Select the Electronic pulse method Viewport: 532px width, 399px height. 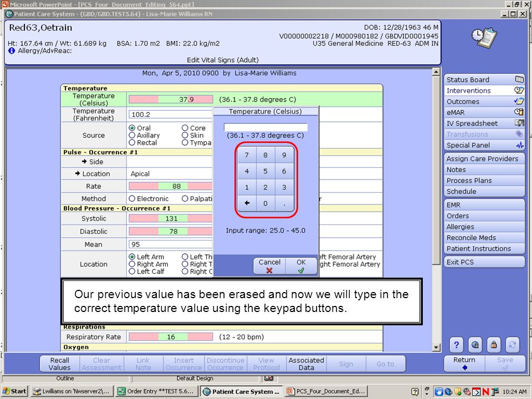pos(132,198)
